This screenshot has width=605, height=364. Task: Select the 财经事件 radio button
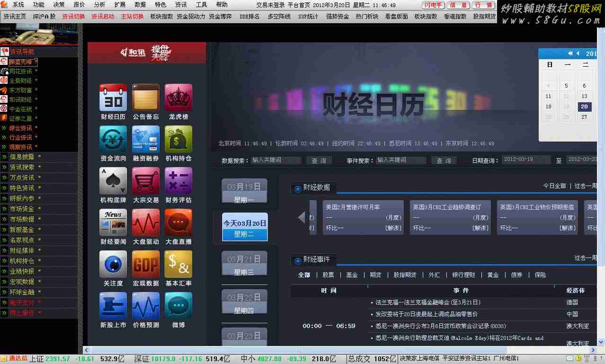[x=298, y=260]
